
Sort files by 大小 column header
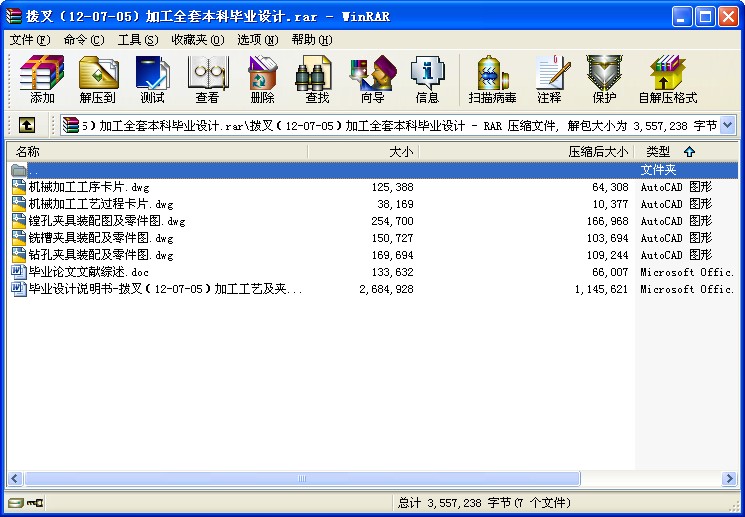pyautogui.click(x=362, y=152)
